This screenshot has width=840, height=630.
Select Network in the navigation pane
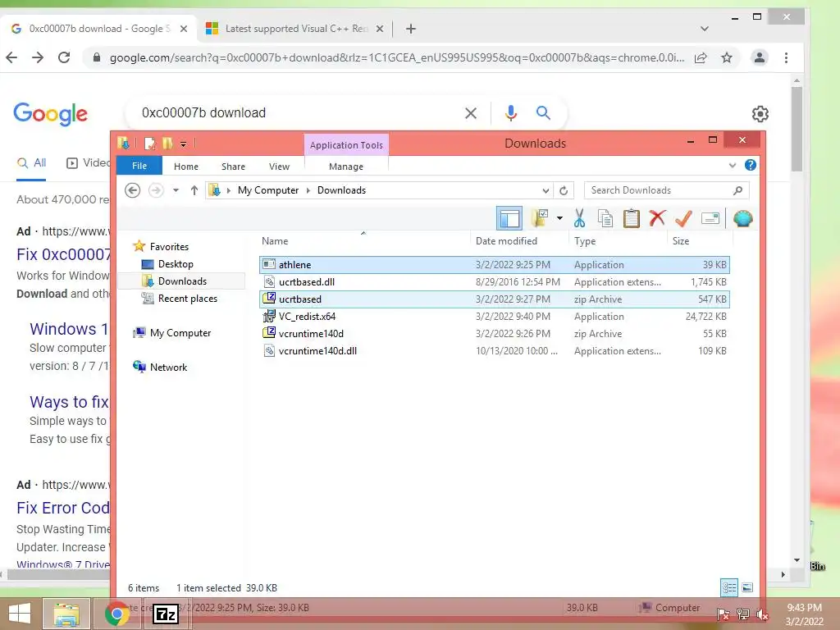pos(168,367)
